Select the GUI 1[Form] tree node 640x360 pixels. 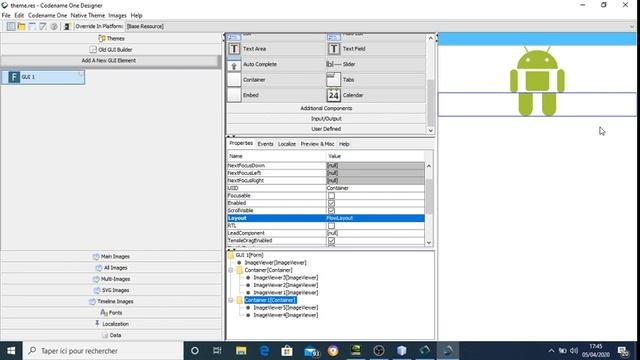pos(249,255)
